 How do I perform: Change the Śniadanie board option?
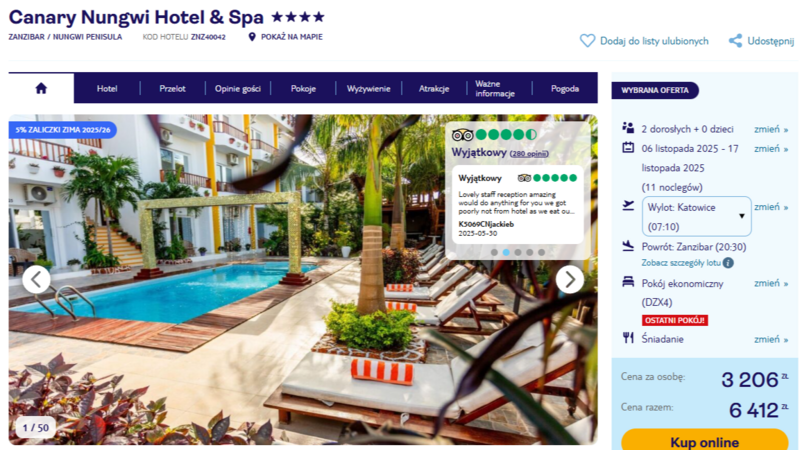tap(771, 339)
